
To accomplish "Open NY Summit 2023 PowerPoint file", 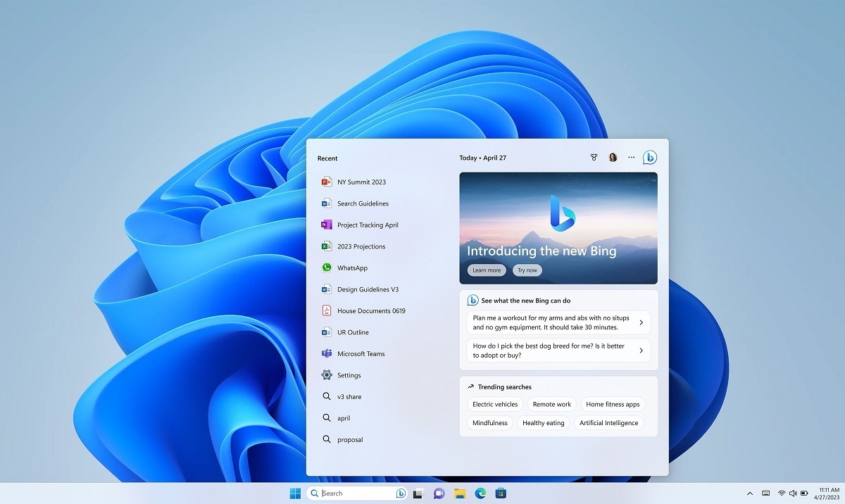I will click(x=353, y=182).
